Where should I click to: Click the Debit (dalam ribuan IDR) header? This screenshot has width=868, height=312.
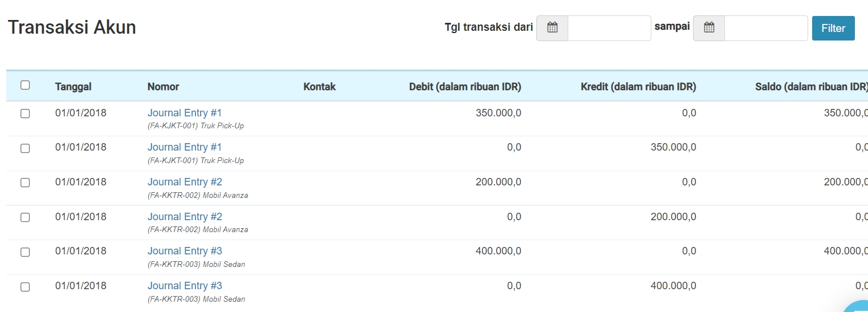pyautogui.click(x=465, y=87)
